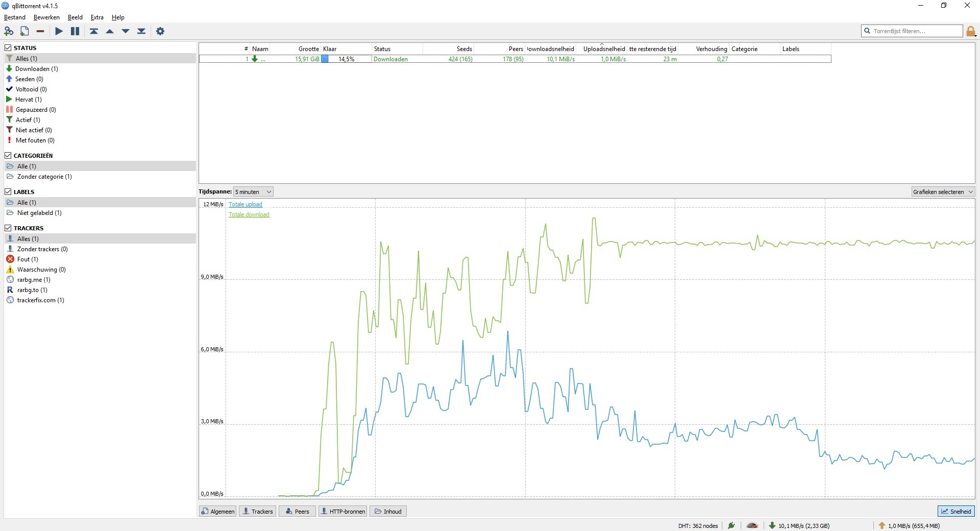Screen dimensions: 980x531
Task: Select the Zonder categorie (1) filter
Action: tap(100, 176)
